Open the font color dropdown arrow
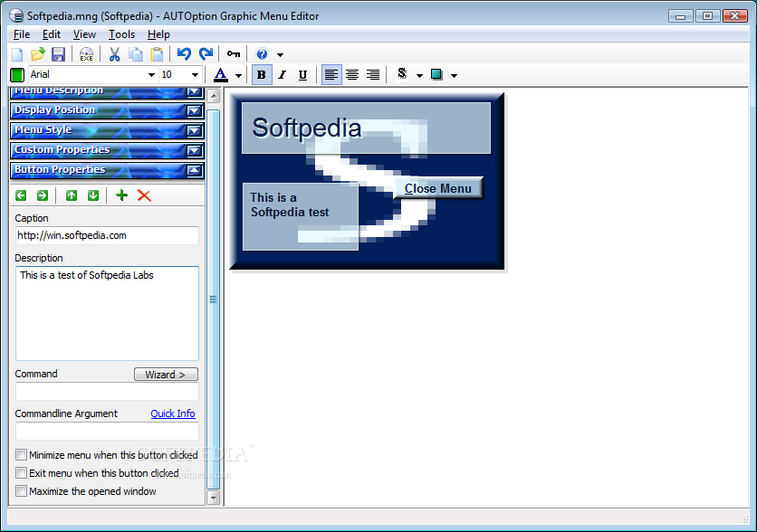This screenshot has width=757, height=532. [238, 76]
